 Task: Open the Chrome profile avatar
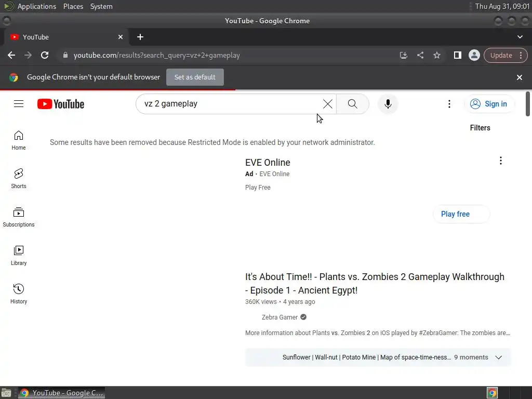pyautogui.click(x=474, y=55)
